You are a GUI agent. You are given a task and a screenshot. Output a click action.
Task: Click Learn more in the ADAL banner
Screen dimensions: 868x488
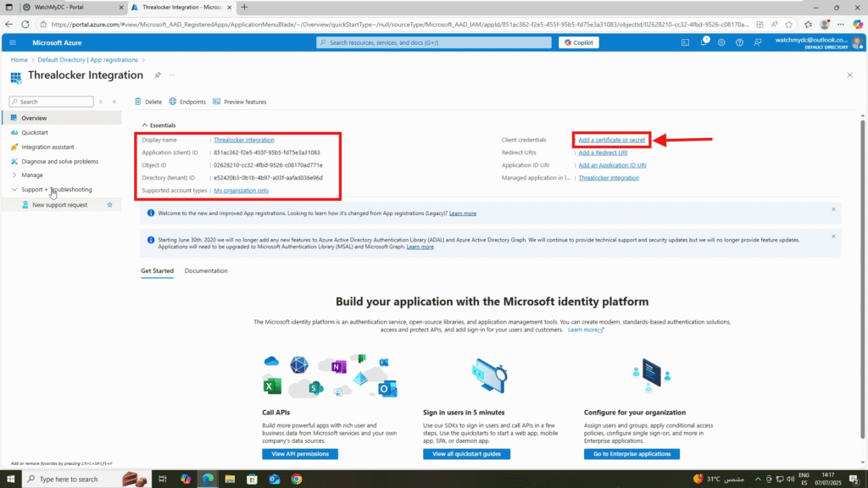420,247
